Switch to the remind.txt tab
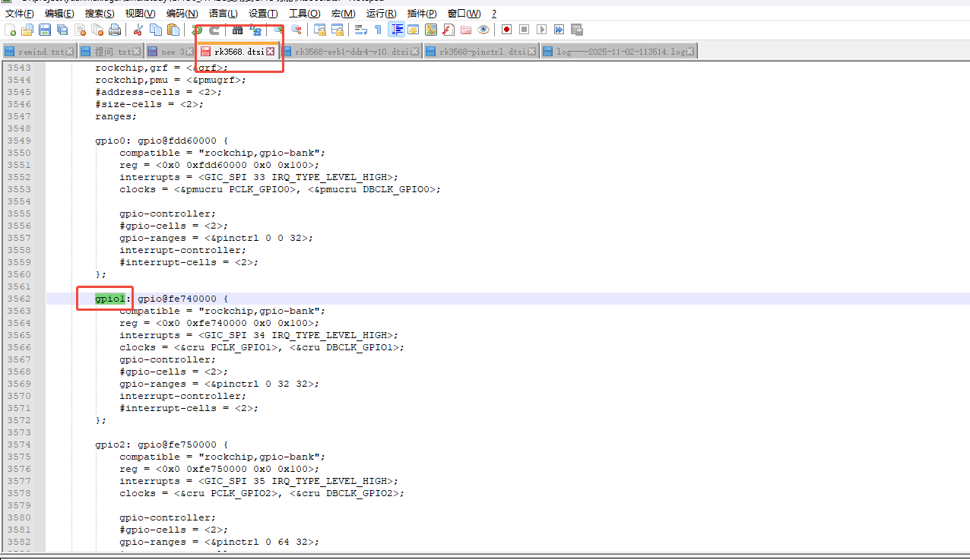 pyautogui.click(x=40, y=52)
